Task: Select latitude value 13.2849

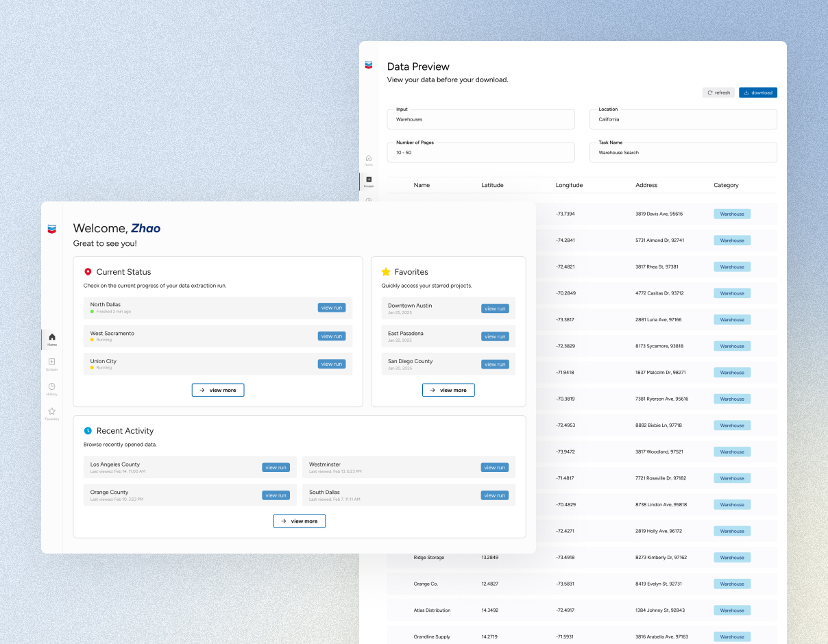Action: click(x=489, y=558)
